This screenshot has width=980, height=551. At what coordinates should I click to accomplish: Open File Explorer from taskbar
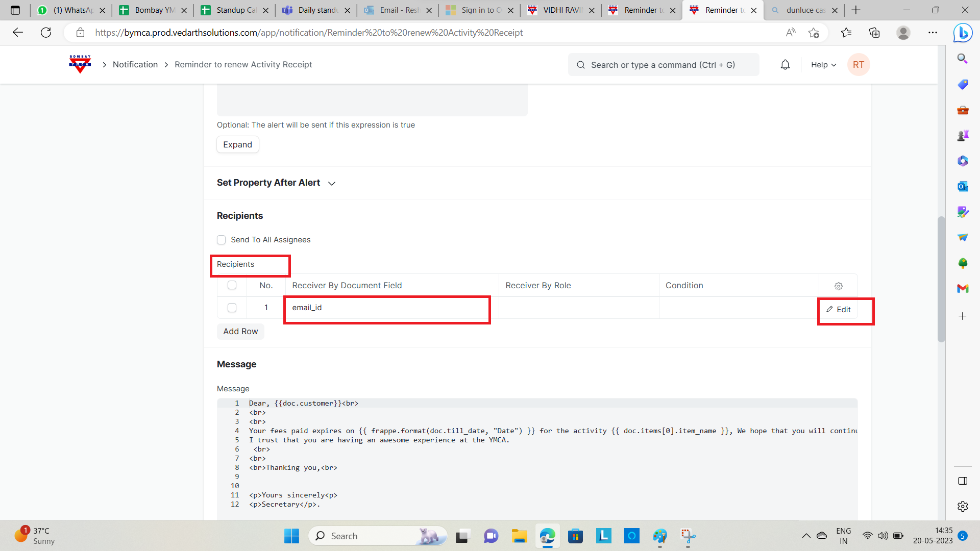point(519,536)
